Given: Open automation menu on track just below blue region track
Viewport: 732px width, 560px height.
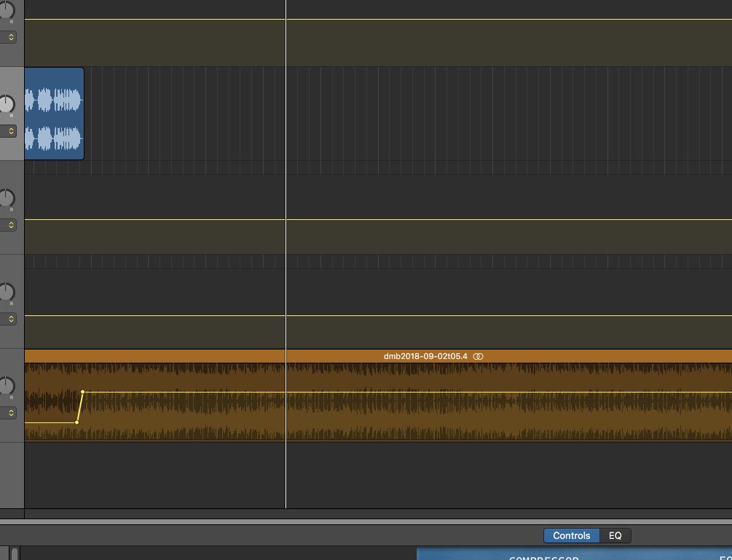Looking at the screenshot, I should pyautogui.click(x=9, y=226).
